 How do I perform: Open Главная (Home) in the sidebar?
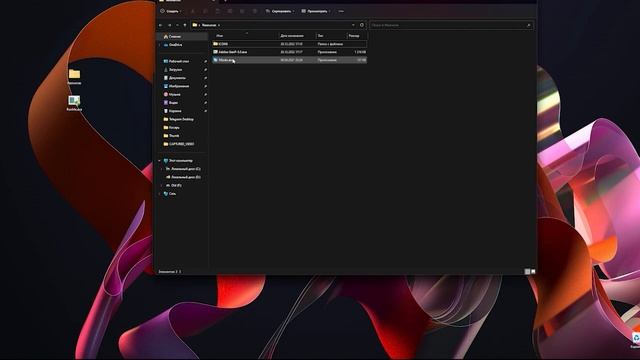pos(182,36)
